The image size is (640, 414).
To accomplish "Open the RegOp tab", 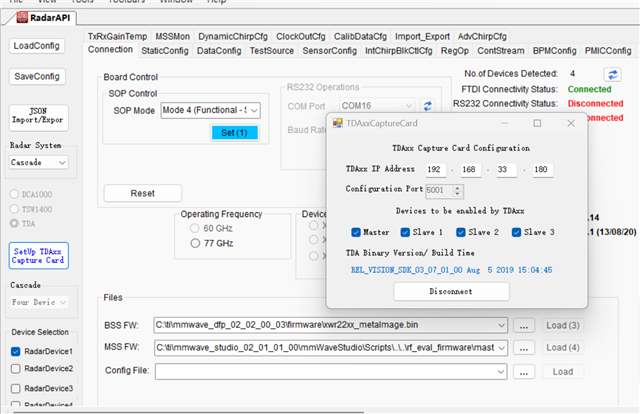I will (x=455, y=51).
